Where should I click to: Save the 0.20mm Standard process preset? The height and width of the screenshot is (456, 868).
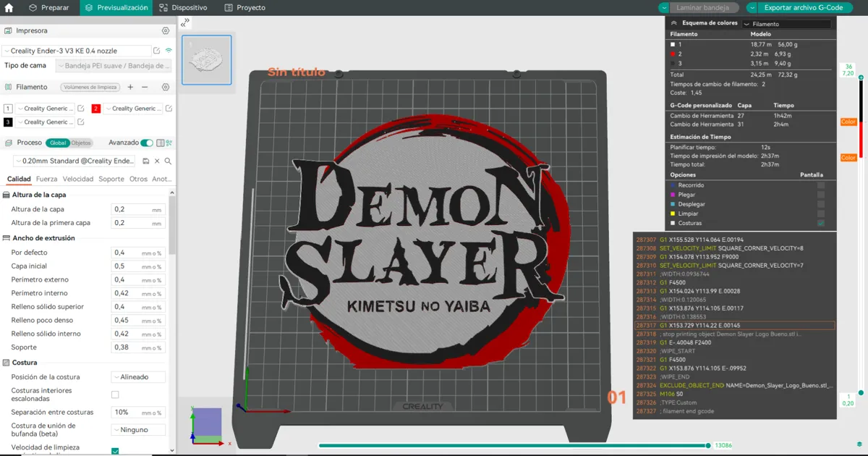[146, 161]
